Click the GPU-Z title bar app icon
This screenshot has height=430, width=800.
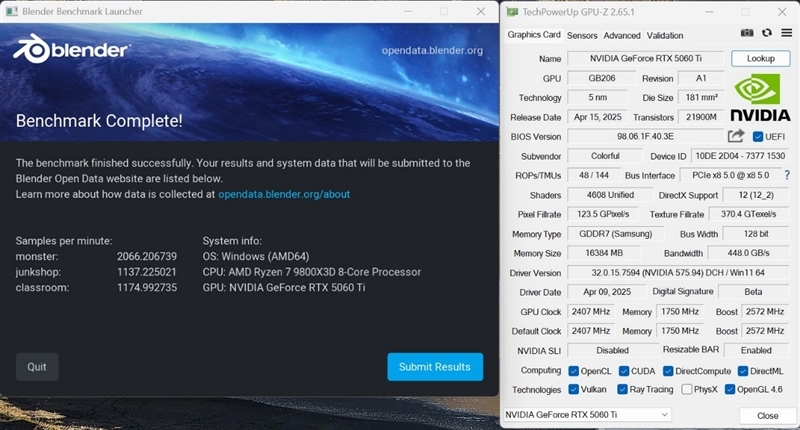pos(512,12)
